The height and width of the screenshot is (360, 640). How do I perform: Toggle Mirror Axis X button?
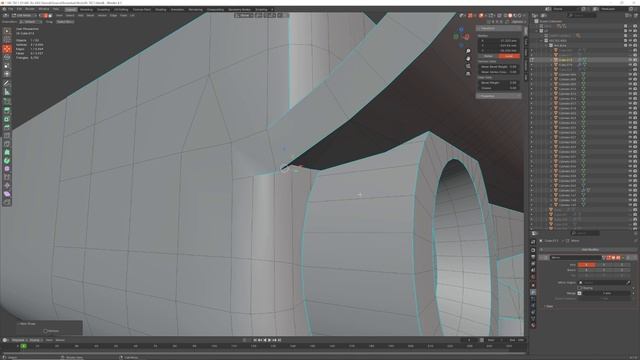coord(586,265)
